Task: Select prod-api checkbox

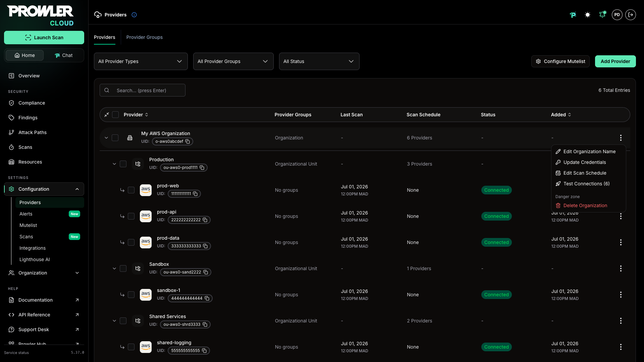Action: tap(131, 216)
